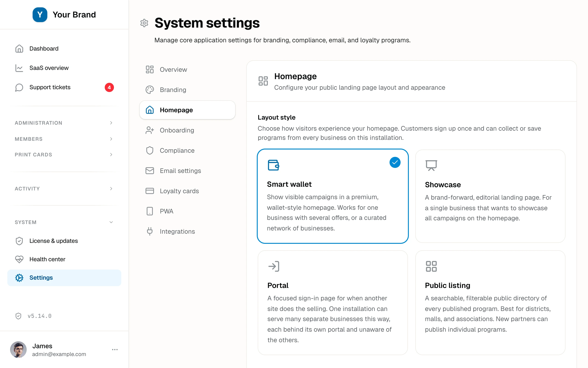
Task: Click the Showcase presentation screen icon
Action: click(x=431, y=166)
